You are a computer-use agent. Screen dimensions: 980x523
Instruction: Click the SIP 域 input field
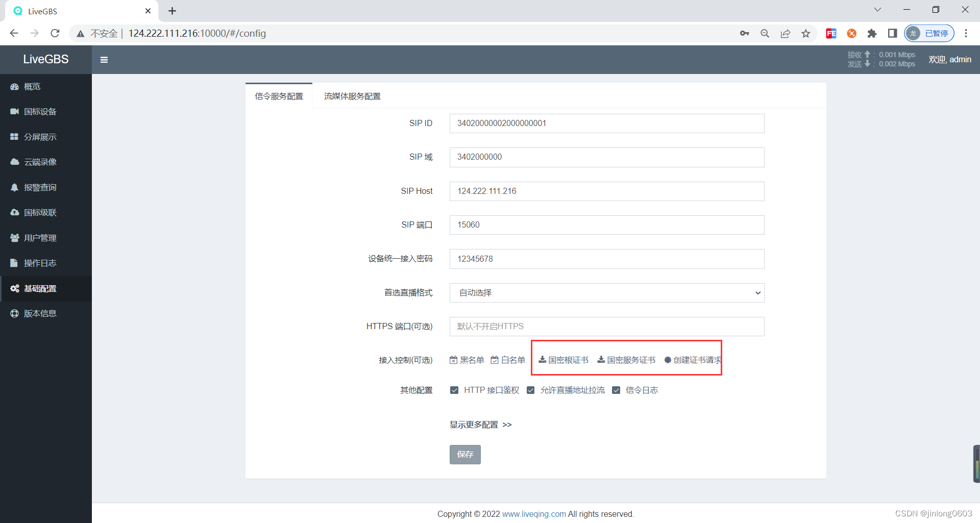pyautogui.click(x=607, y=157)
